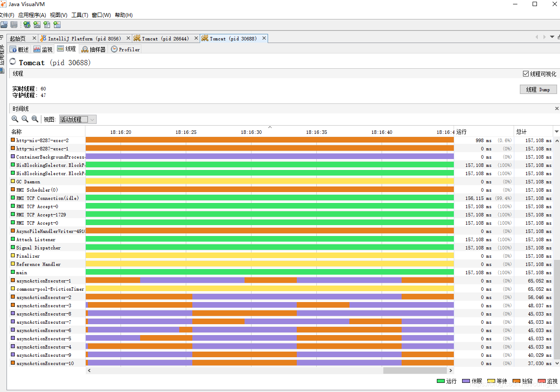This screenshot has width=560, height=392.
Task: Click the Add VM Coredump toolbar icon
Action: pyautogui.click(x=47, y=25)
